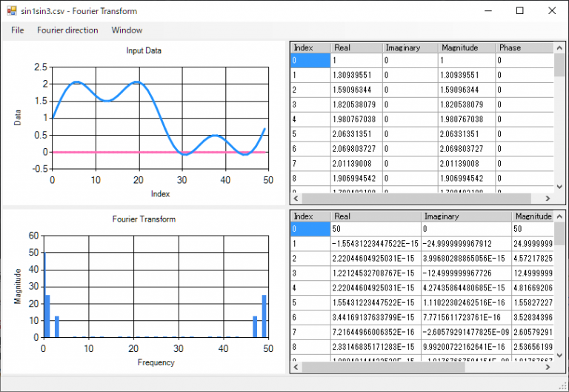569x392 pixels.
Task: Minimize the application window
Action: (x=486, y=11)
